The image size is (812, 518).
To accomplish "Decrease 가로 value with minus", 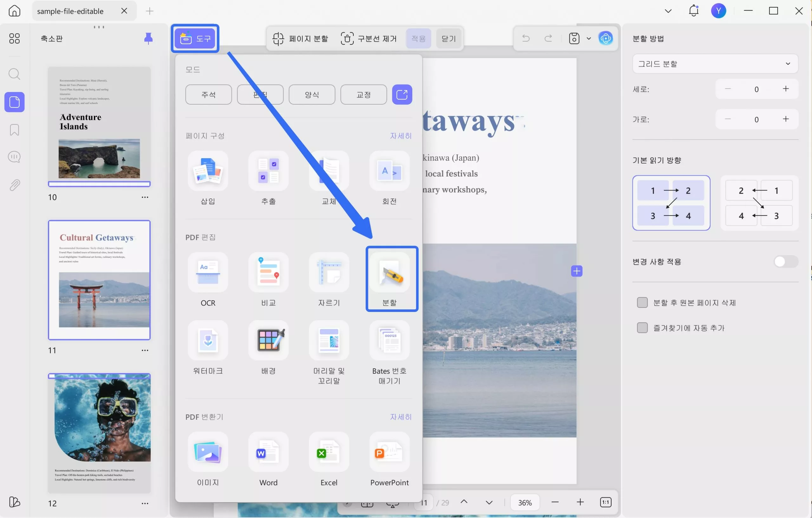I will 728,119.
